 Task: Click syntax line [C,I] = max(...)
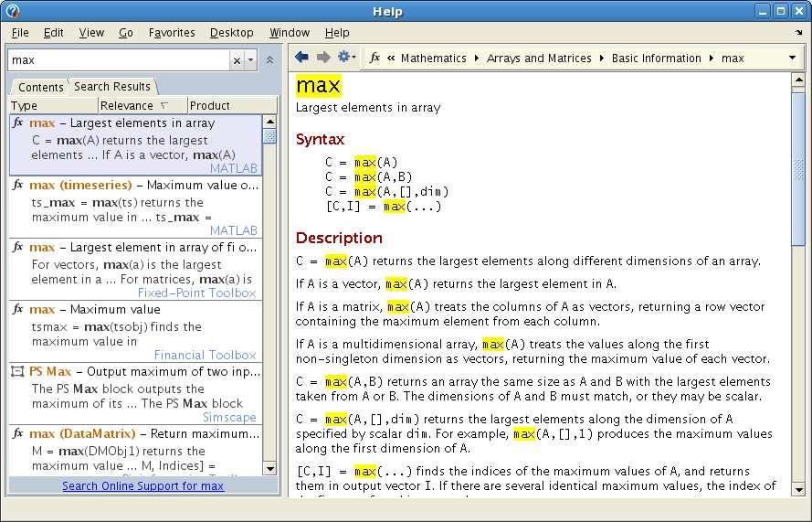tap(384, 207)
